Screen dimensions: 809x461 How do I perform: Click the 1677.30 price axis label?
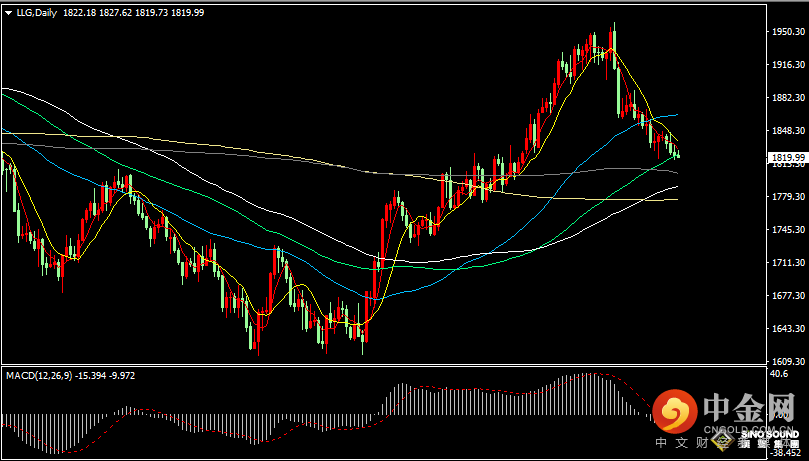[x=789, y=296]
